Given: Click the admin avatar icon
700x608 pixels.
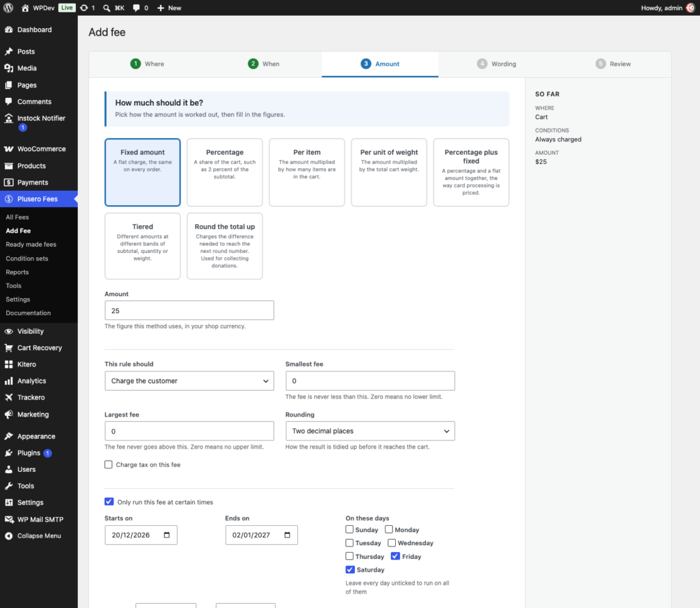Looking at the screenshot, I should click(x=690, y=8).
